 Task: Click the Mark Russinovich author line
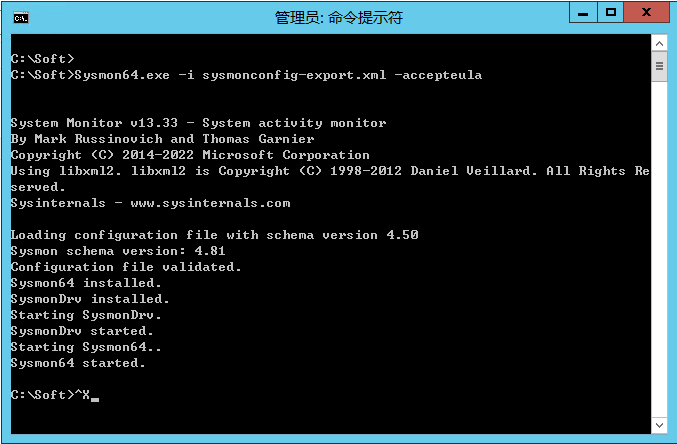[x=162, y=139]
